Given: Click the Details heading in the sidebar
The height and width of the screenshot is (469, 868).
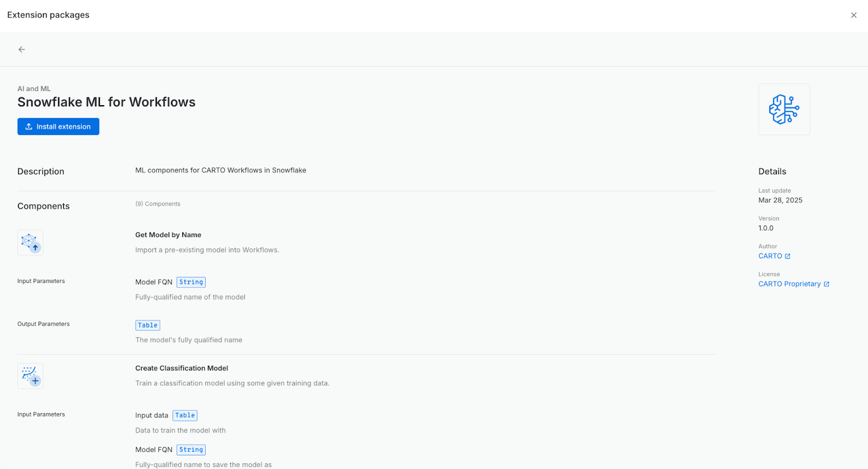Looking at the screenshot, I should 772,171.
